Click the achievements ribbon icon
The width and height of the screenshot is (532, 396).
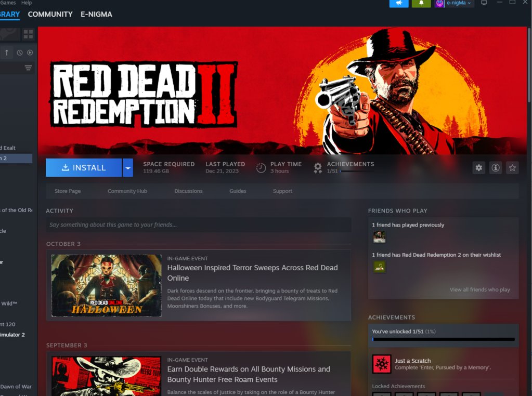tap(318, 168)
